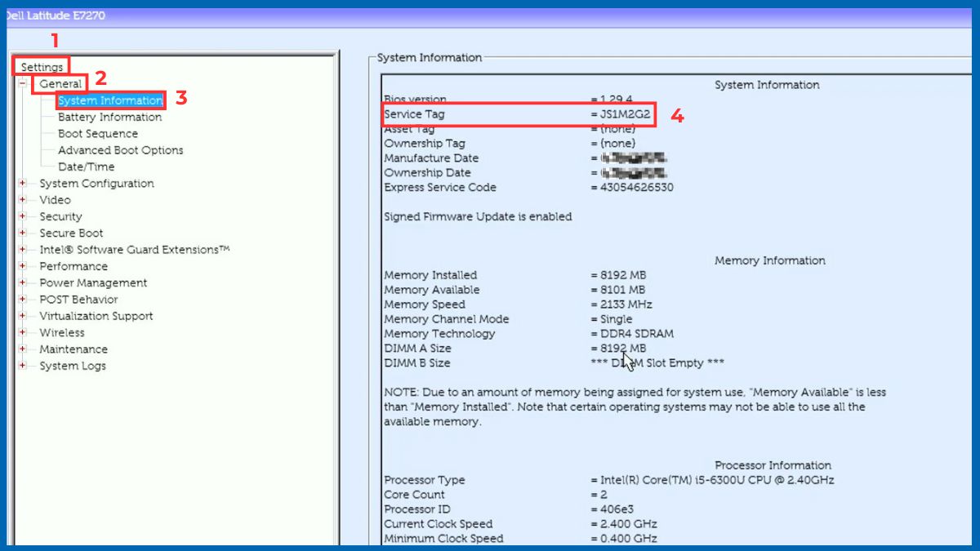Viewport: 980px width, 551px height.
Task: Select Virtualization Support category
Action: pos(96,316)
